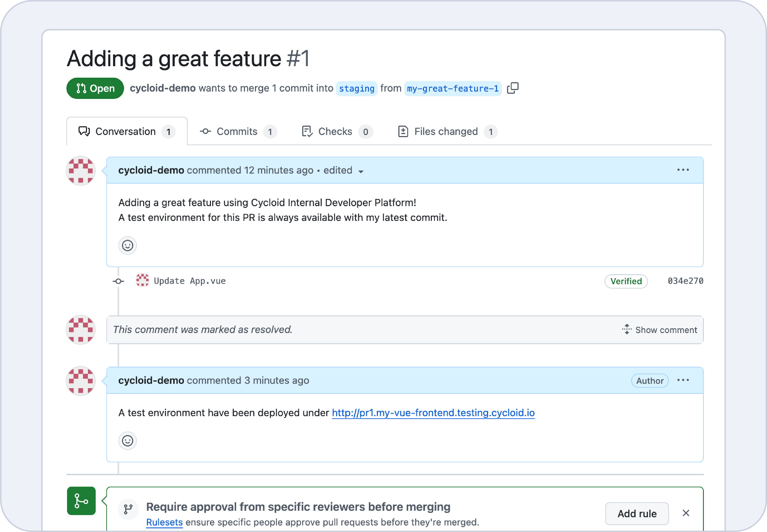Viewport: 767px width, 532px height.
Task: Open the Update App.vue commit
Action: [x=190, y=281]
